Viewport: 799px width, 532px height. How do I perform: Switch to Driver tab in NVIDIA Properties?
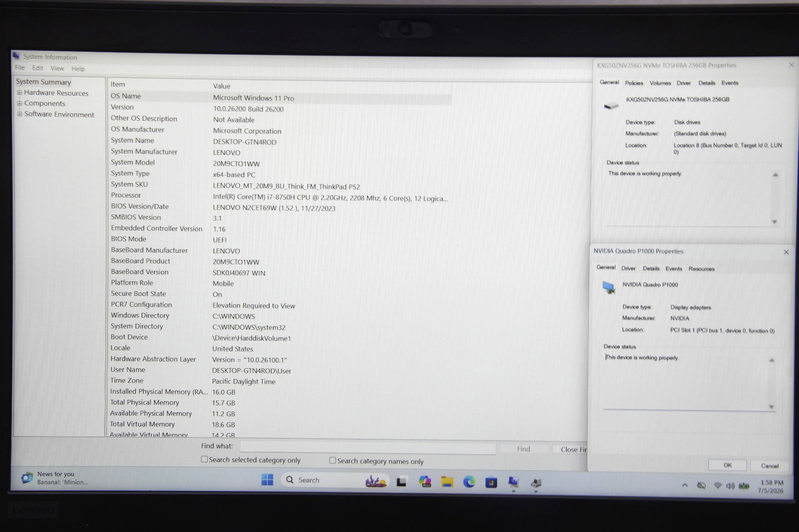click(x=628, y=268)
